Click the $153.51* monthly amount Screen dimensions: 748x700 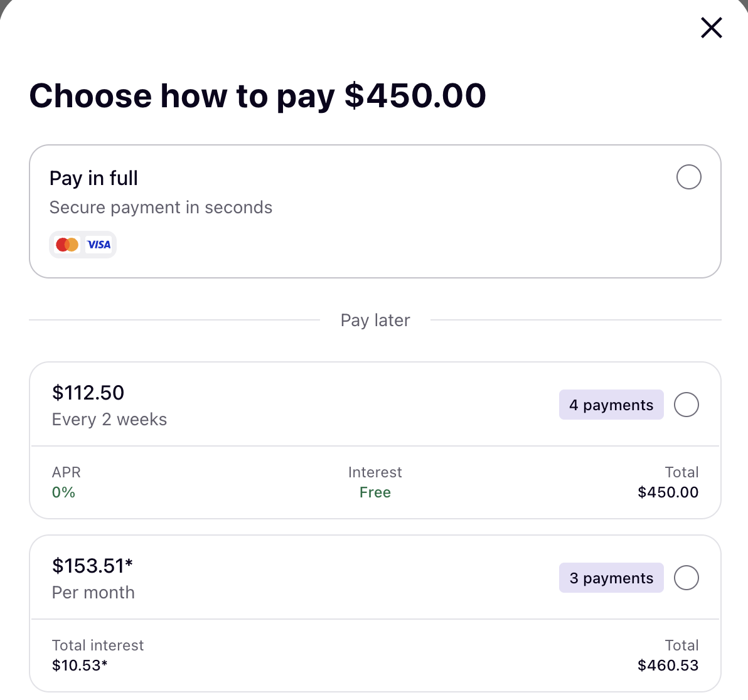click(92, 566)
